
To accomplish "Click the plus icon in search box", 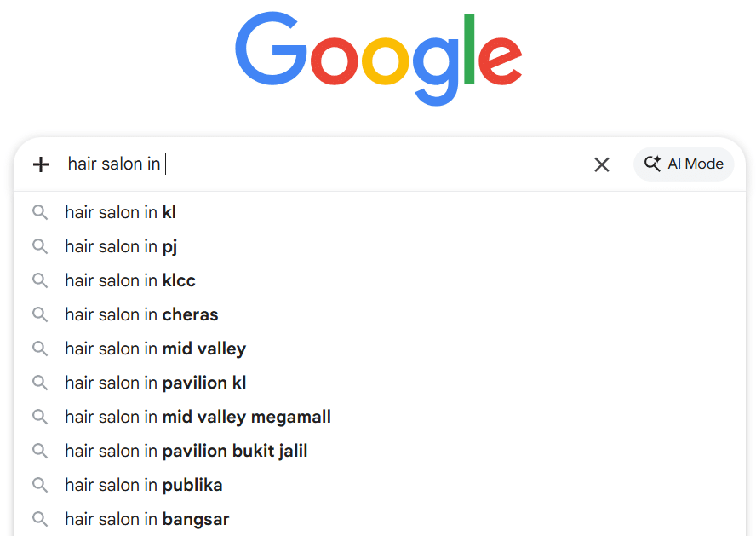I will (41, 164).
